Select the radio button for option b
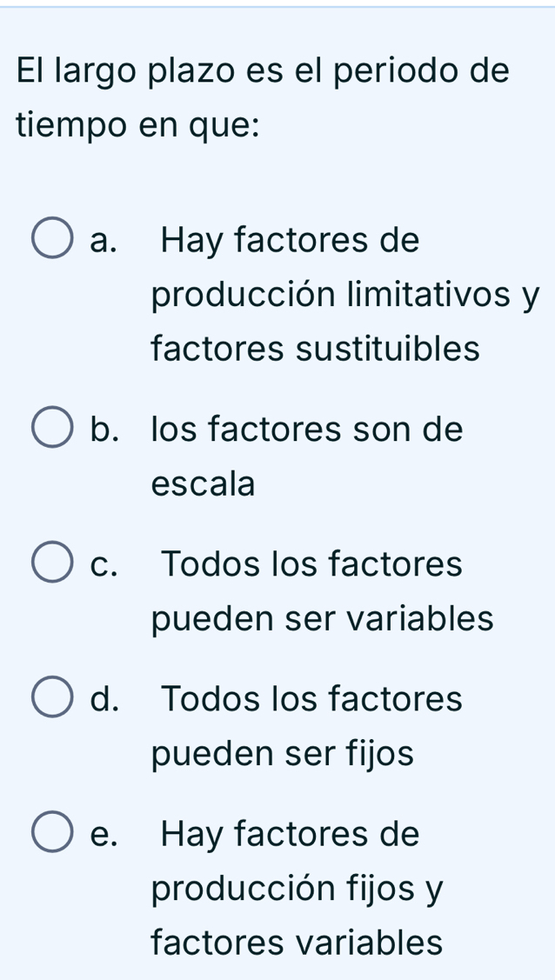The height and width of the screenshot is (980, 555). coord(50,425)
